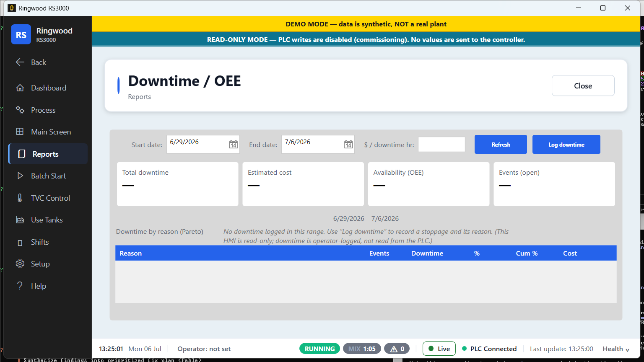Click the Use Tanks chart icon

click(20, 220)
